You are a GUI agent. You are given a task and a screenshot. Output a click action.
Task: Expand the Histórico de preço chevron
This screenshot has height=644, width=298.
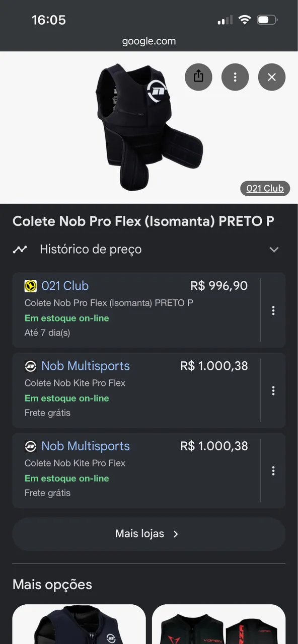pyautogui.click(x=274, y=250)
